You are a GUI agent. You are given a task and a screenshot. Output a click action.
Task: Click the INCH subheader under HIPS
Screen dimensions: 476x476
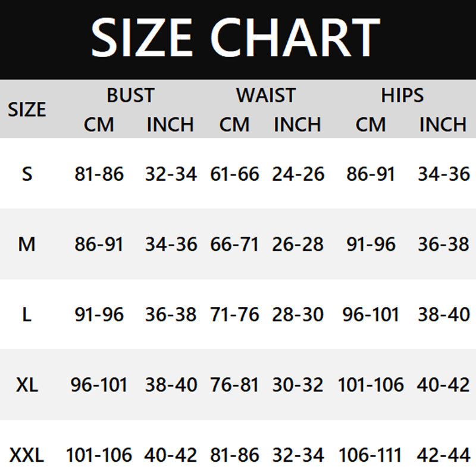pos(443,124)
